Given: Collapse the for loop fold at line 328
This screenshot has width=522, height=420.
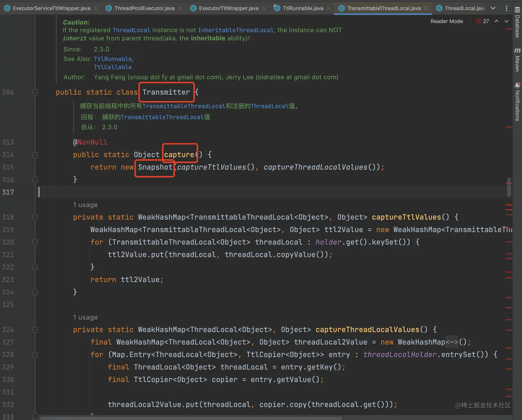Looking at the screenshot, I should click(35, 354).
